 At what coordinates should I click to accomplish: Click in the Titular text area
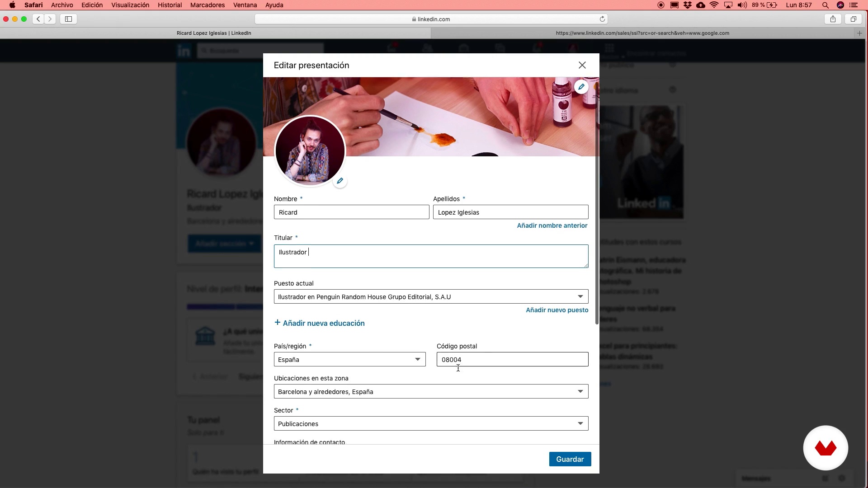pyautogui.click(x=431, y=256)
